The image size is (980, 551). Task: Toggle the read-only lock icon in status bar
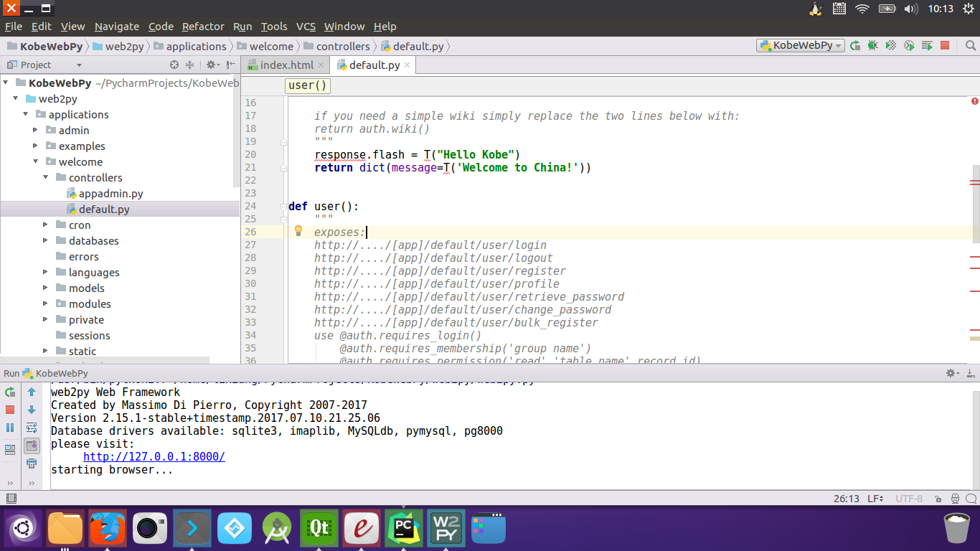coord(938,499)
